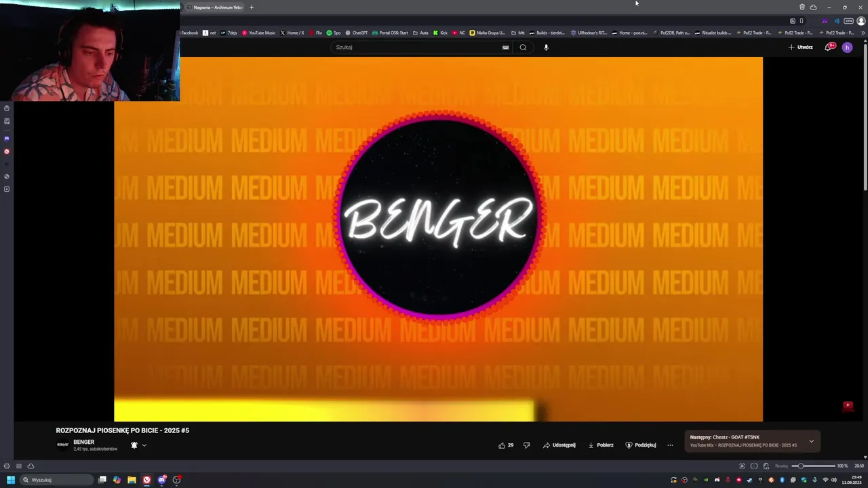Click the VPN badge in address bar

point(848,21)
